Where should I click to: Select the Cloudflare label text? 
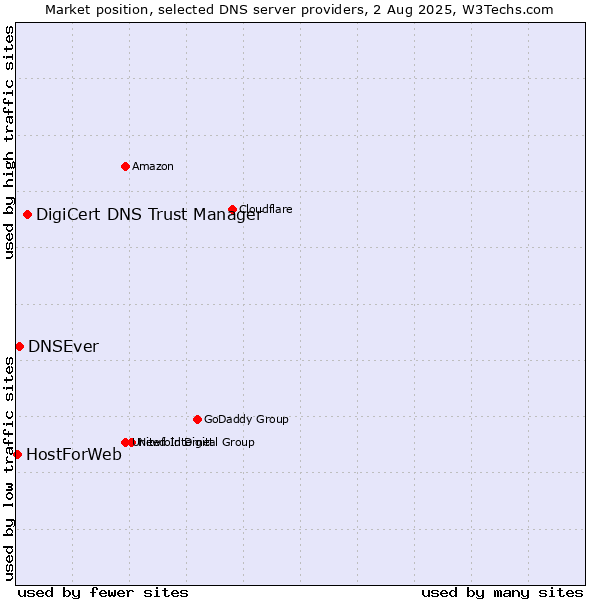pyautogui.click(x=266, y=209)
